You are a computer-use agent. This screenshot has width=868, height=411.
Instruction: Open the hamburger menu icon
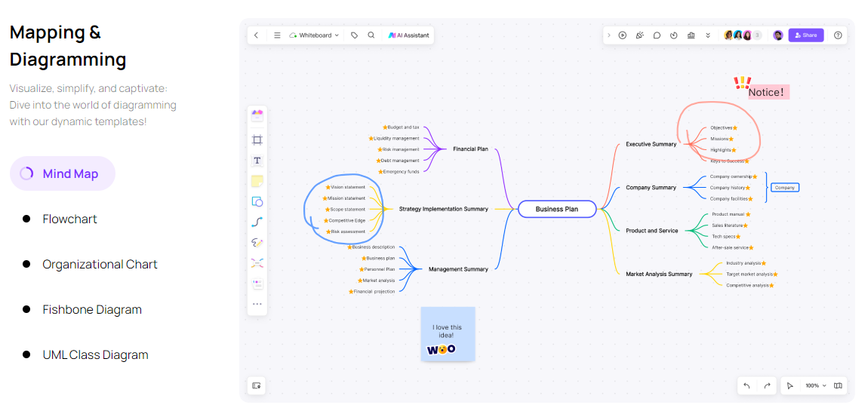pyautogui.click(x=277, y=35)
